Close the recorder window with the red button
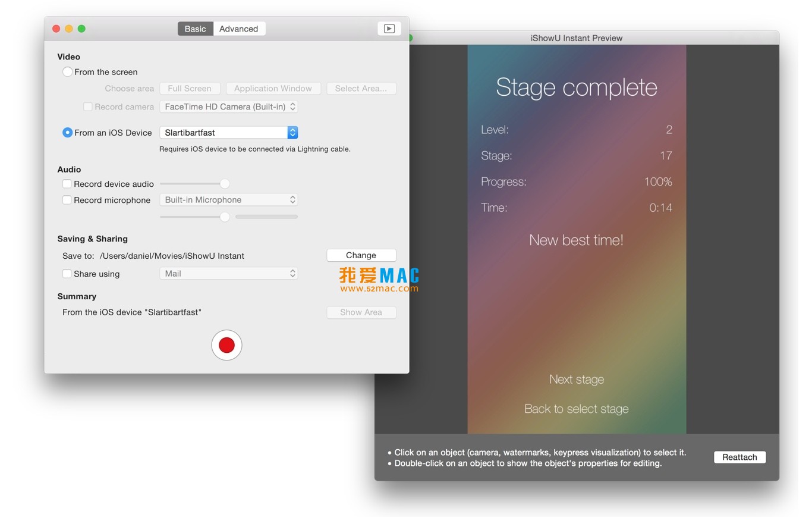This screenshot has height=517, width=812. (x=56, y=29)
